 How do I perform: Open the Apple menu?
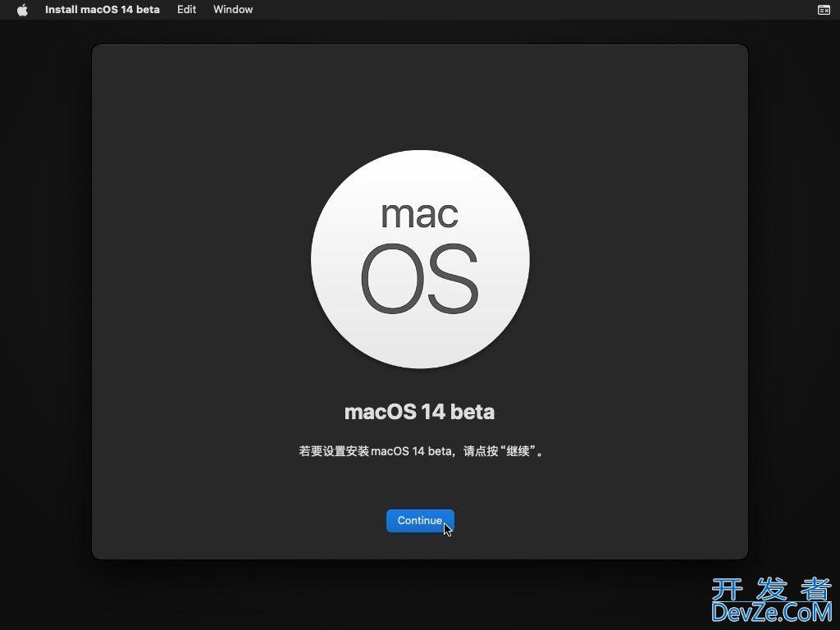pyautogui.click(x=22, y=10)
